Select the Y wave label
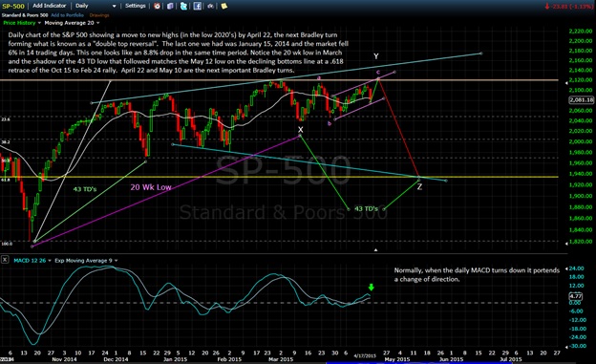 [x=376, y=56]
